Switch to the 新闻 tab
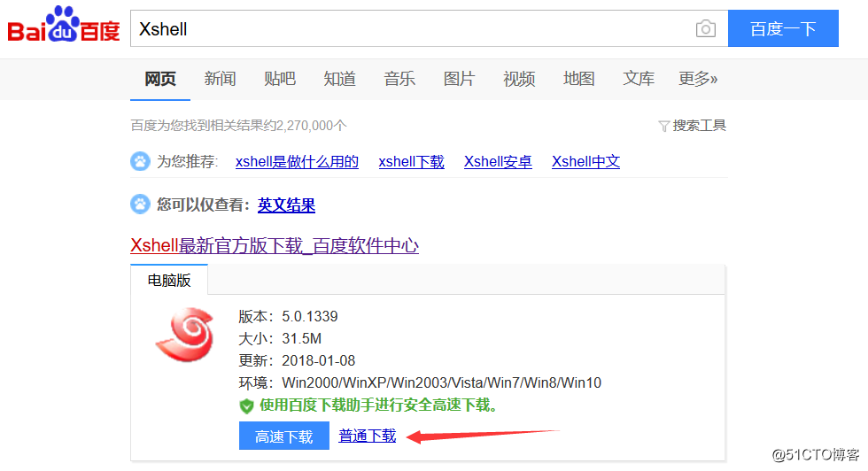Viewport: 868px width, 471px height. point(220,79)
